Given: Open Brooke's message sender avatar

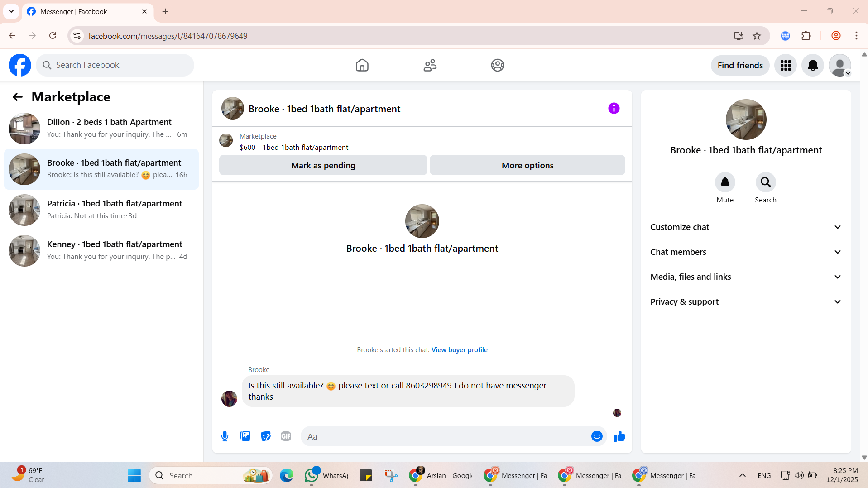Looking at the screenshot, I should (229, 399).
